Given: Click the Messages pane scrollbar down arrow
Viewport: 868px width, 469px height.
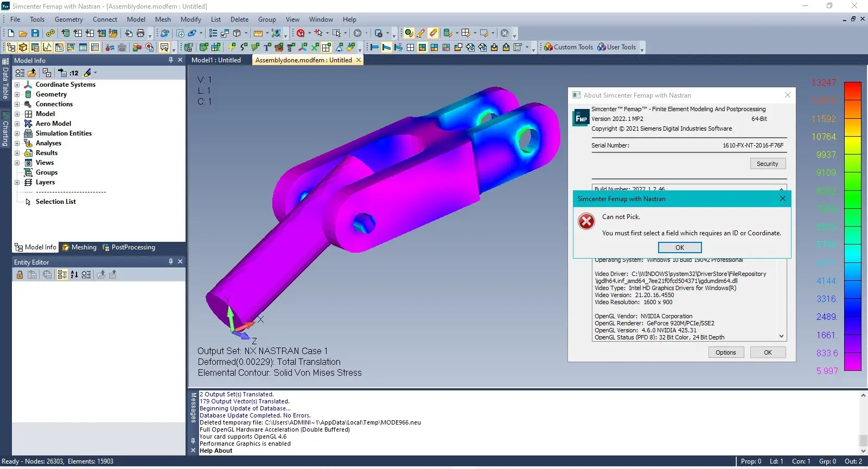Looking at the screenshot, I should pyautogui.click(x=863, y=451).
